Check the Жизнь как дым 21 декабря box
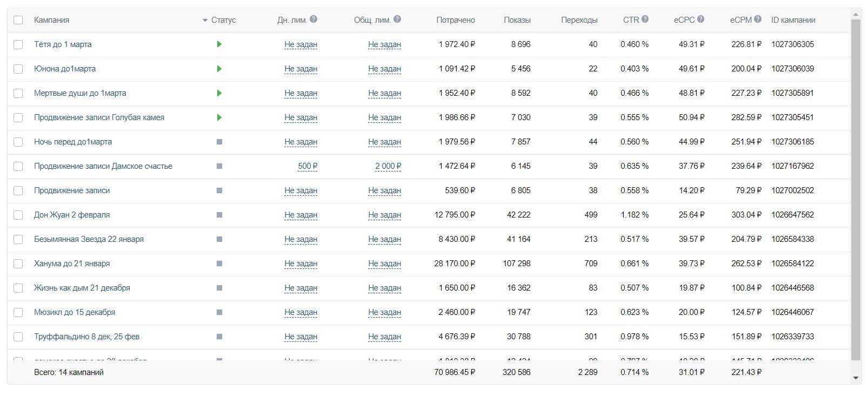Viewport: 868px width, 395px height. point(18,288)
